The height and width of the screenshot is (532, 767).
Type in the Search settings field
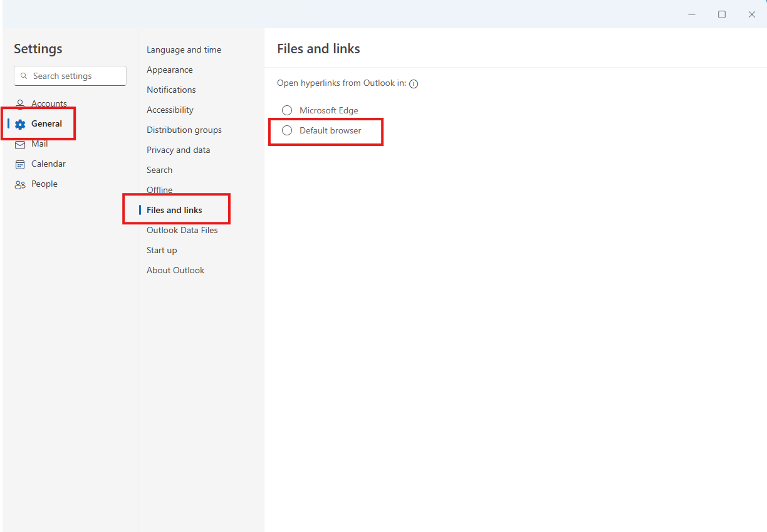point(75,76)
